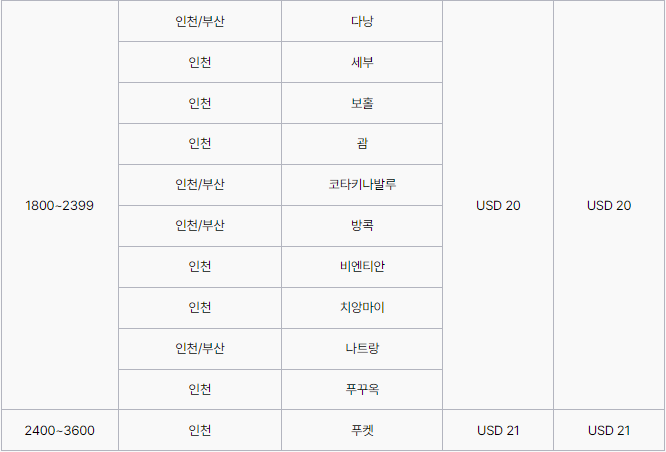This screenshot has height=452, width=666.
Task: Click the 코타키나발루 destination cell
Action: pos(362,185)
